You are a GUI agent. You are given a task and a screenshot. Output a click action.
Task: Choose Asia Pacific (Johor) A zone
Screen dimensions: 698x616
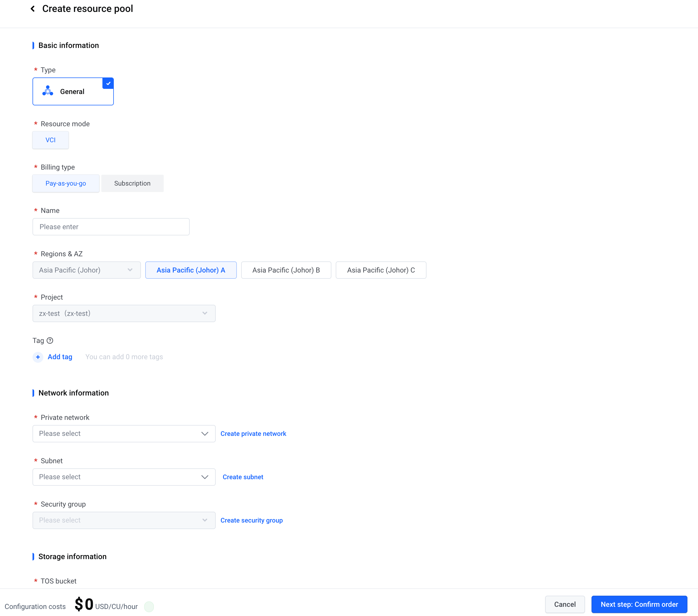coord(190,270)
